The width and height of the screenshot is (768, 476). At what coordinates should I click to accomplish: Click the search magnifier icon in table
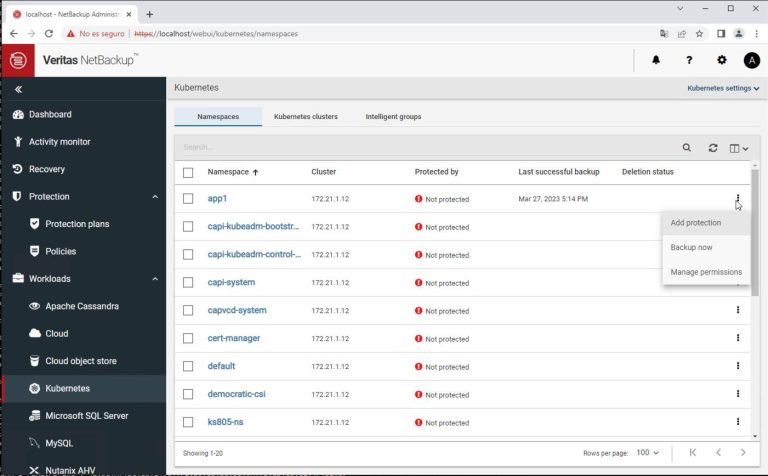[x=687, y=147]
